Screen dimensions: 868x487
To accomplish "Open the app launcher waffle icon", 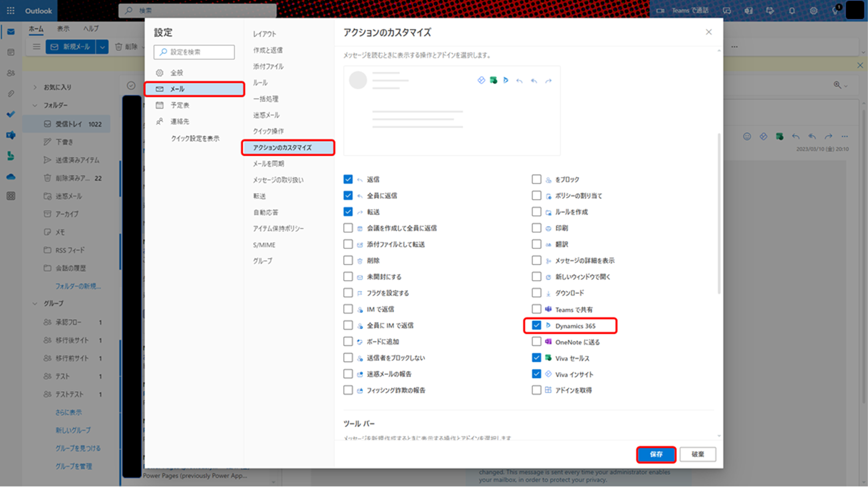I will click(x=10, y=11).
